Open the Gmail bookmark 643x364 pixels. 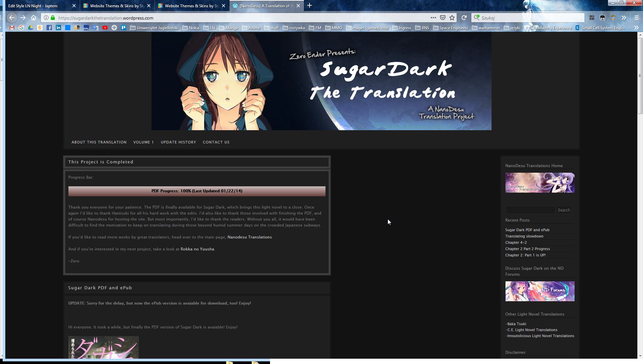pyautogui.click(x=12, y=28)
